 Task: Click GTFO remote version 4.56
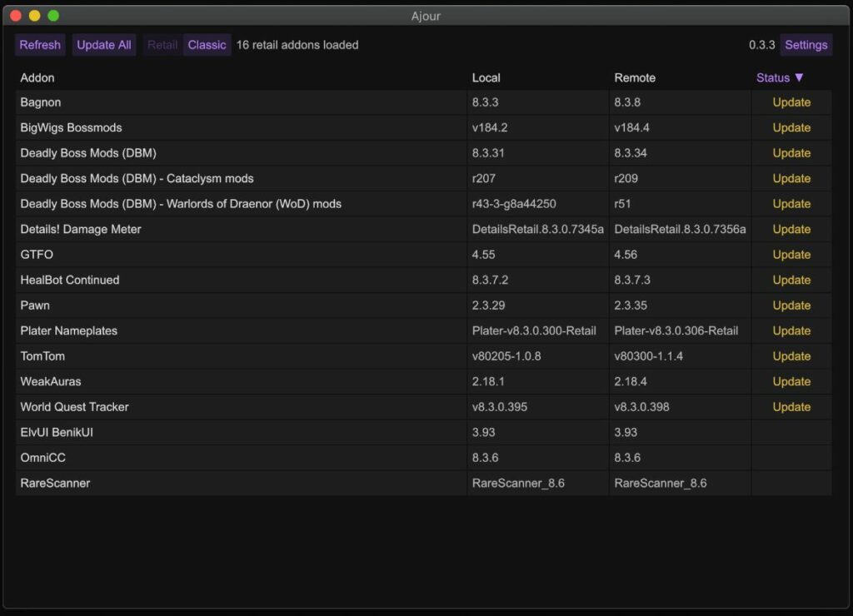click(626, 255)
